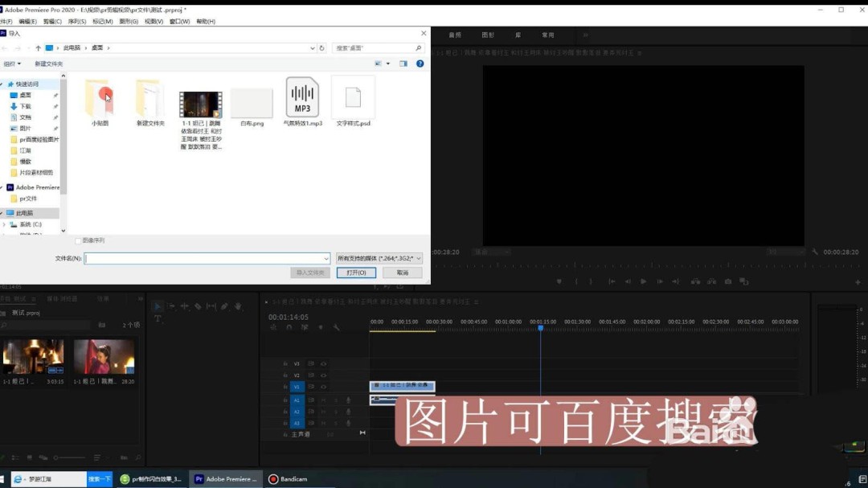This screenshot has width=868, height=488.
Task: Select 文档 in the sidebar tree
Action: [x=25, y=117]
